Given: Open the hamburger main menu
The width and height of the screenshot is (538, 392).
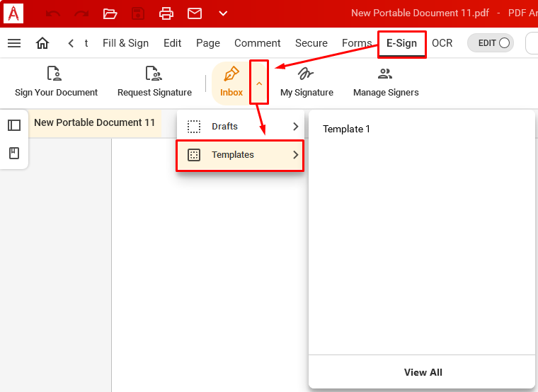Looking at the screenshot, I should click(x=14, y=43).
